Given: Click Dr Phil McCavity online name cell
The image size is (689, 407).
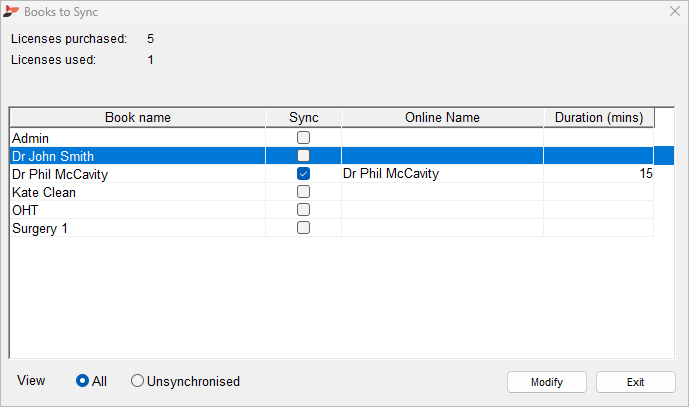Looking at the screenshot, I should [442, 174].
